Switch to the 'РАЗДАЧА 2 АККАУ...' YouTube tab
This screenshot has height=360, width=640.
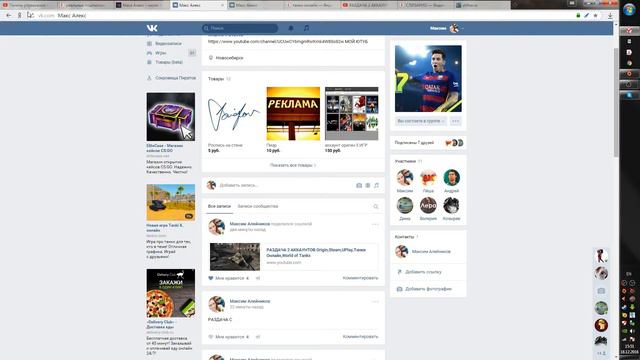(x=368, y=5)
